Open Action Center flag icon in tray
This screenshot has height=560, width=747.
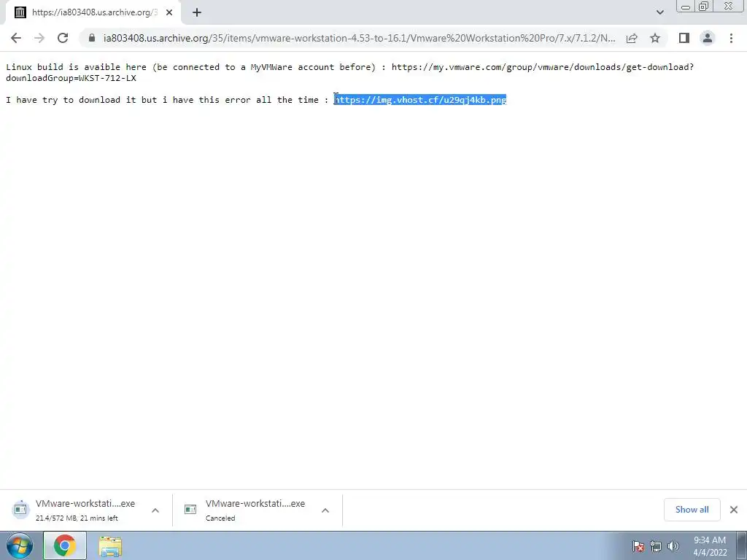point(638,546)
